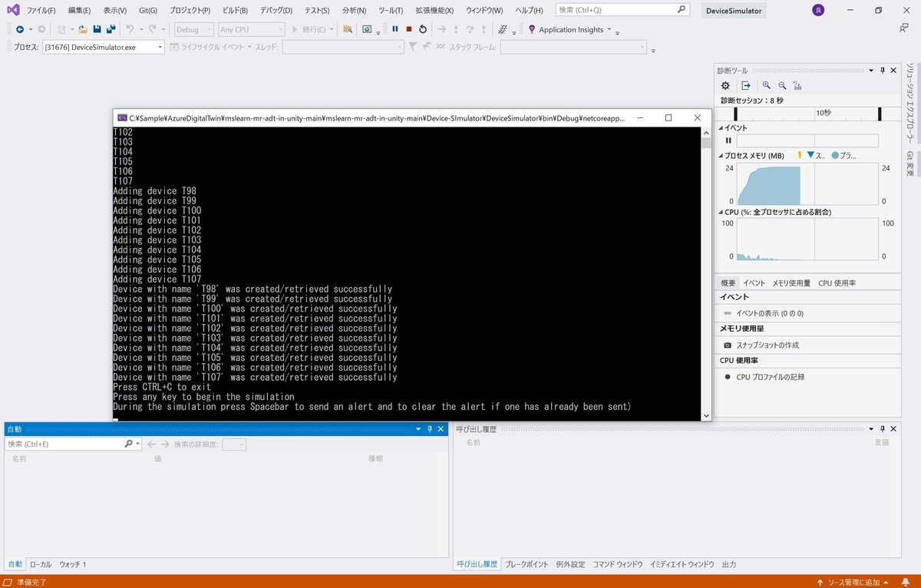Click the thread filter funnel icon
The width and height of the screenshot is (921, 588).
(413, 47)
